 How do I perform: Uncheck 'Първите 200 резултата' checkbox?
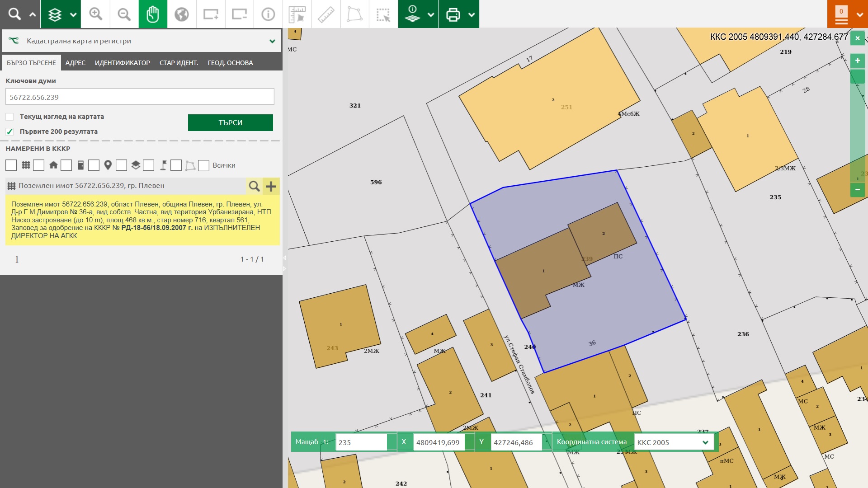coord(9,131)
